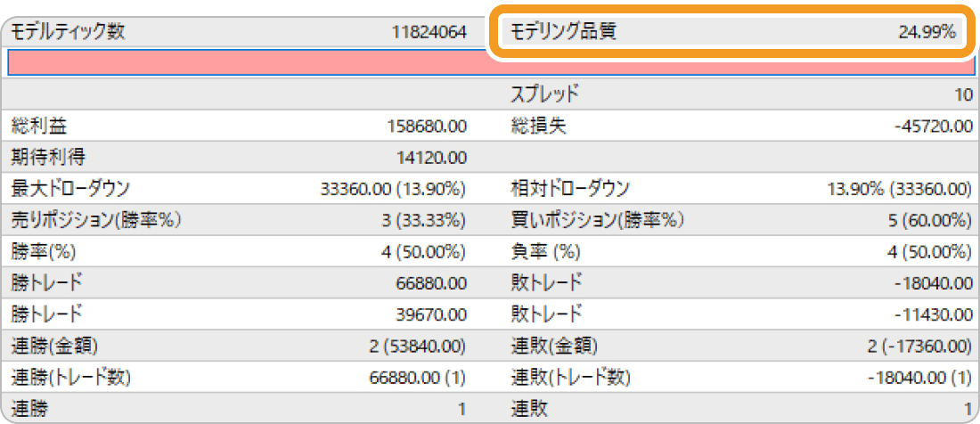The image size is (980, 424).
Task: Select the 勝トレード value 66880.00
Action: click(431, 283)
